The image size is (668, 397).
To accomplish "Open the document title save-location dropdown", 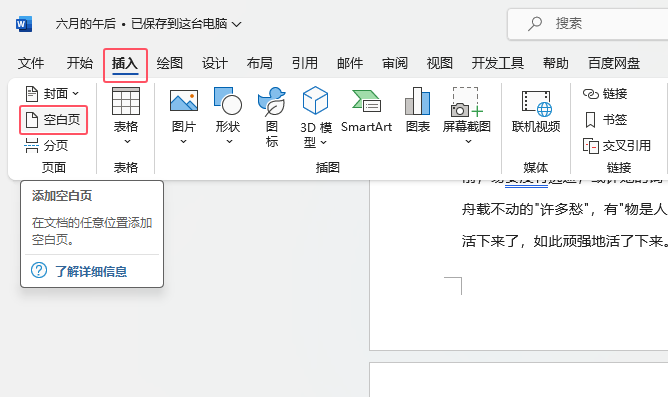I will coord(236,24).
